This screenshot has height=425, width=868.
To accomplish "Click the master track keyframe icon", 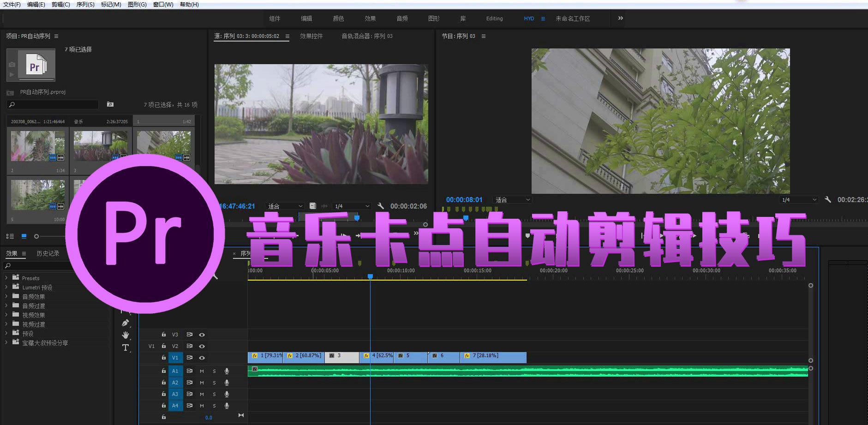I will pos(241,415).
